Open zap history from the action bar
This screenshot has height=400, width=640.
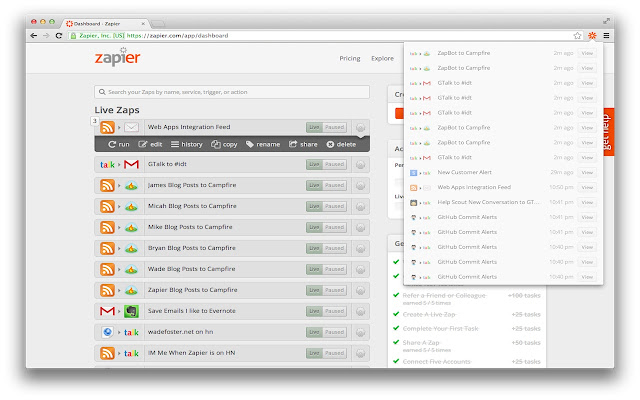[x=187, y=144]
